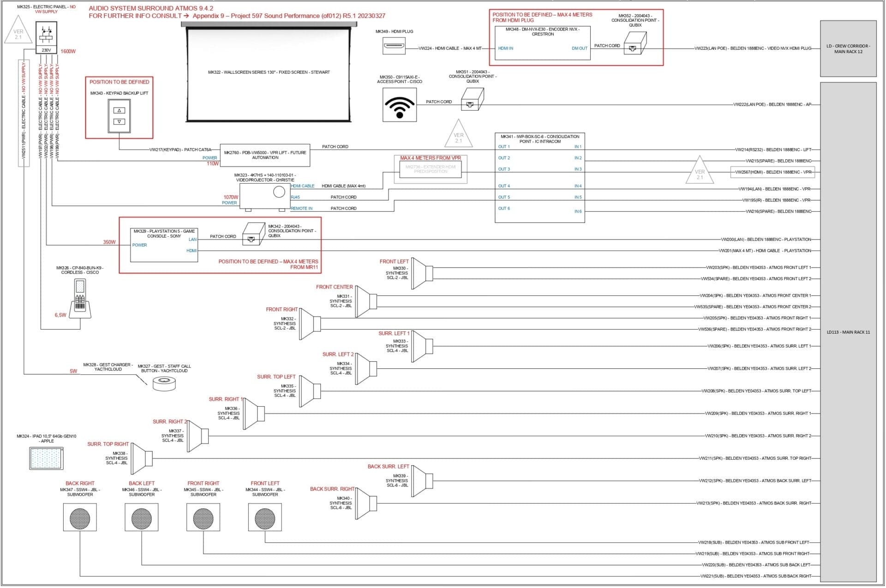Click the MK2760 VPR lift automation box
Image resolution: width=886 pixels, height=588 pixels.
pos(265,155)
